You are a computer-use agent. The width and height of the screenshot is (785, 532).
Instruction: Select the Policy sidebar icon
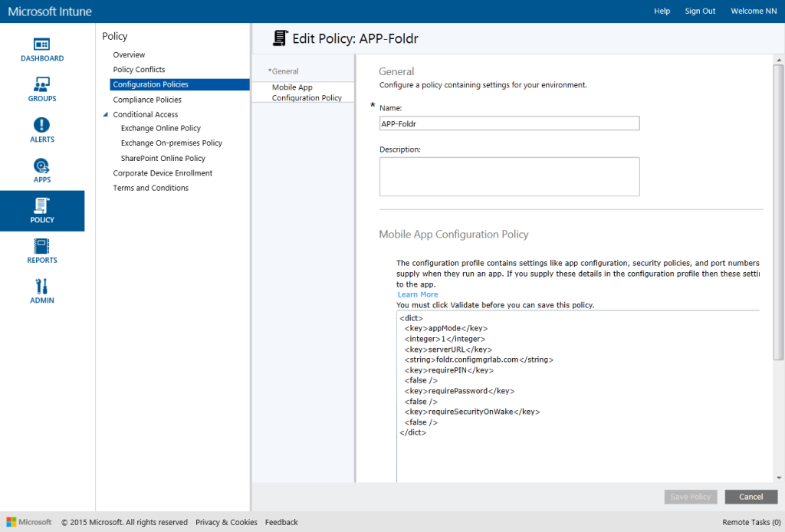(x=42, y=211)
